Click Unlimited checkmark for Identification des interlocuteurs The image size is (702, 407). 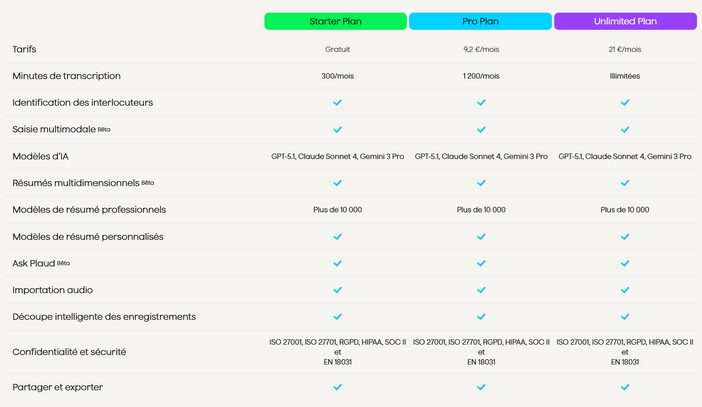625,102
